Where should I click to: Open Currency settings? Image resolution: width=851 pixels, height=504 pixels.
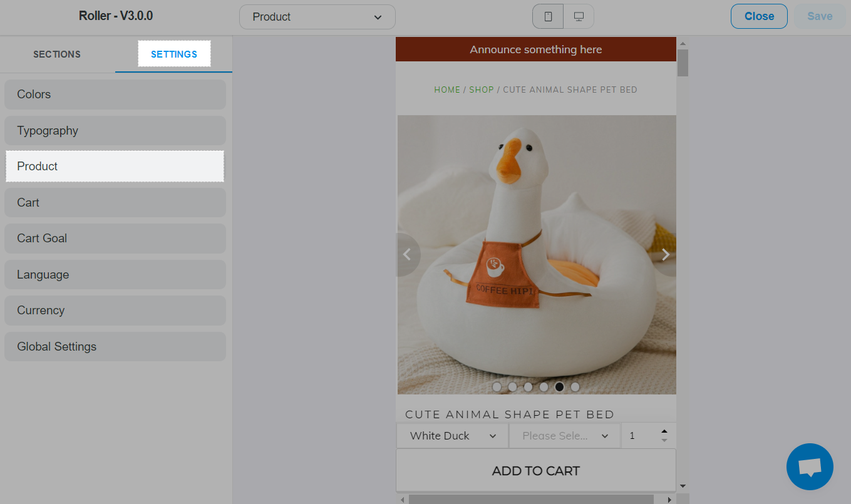(x=115, y=311)
